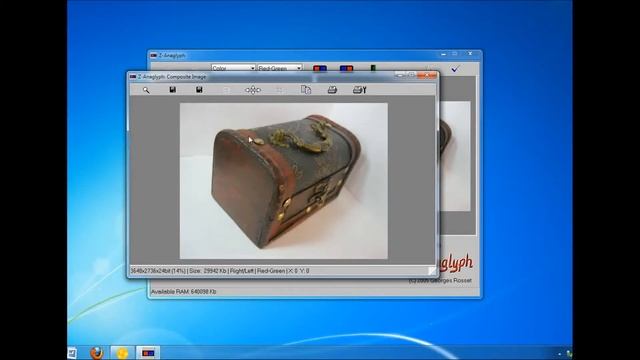Click the second floppy-disk save icon

point(199,89)
